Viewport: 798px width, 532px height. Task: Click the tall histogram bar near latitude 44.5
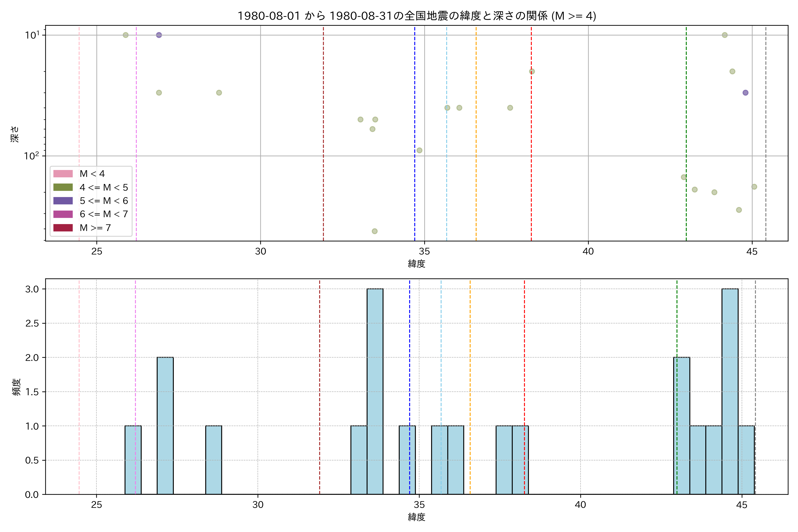(730, 390)
